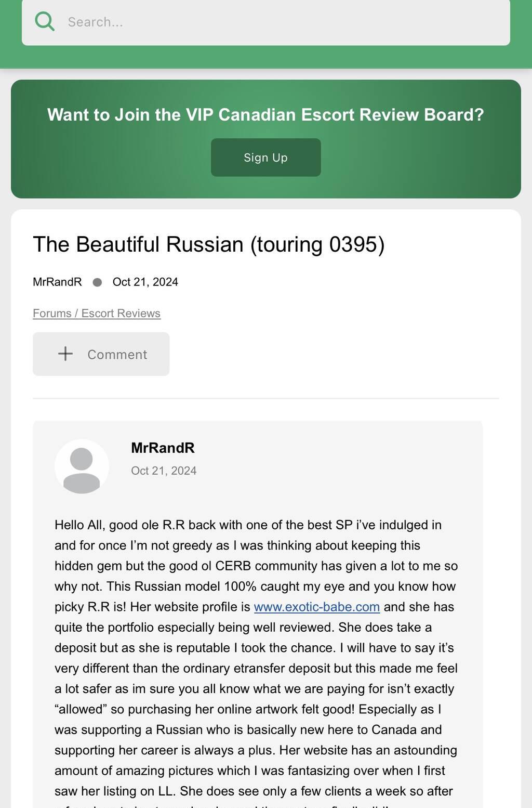Open the Forums / Escort Reviews breadcrumb

coord(97,313)
